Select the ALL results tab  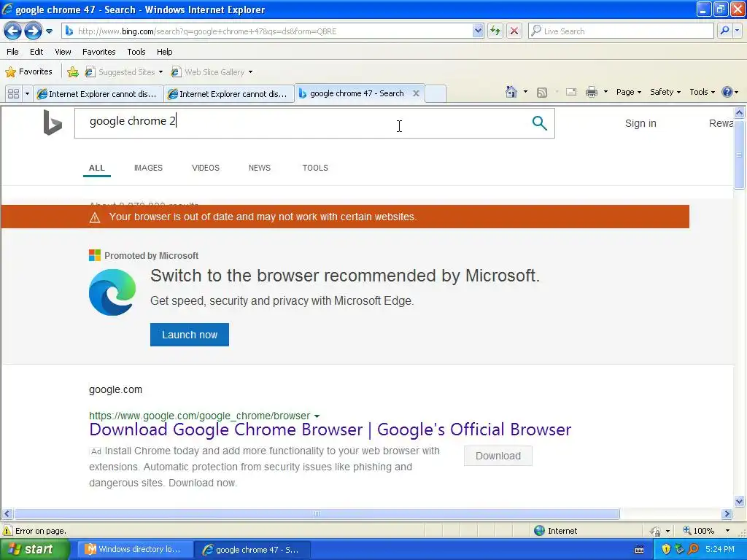(97, 168)
